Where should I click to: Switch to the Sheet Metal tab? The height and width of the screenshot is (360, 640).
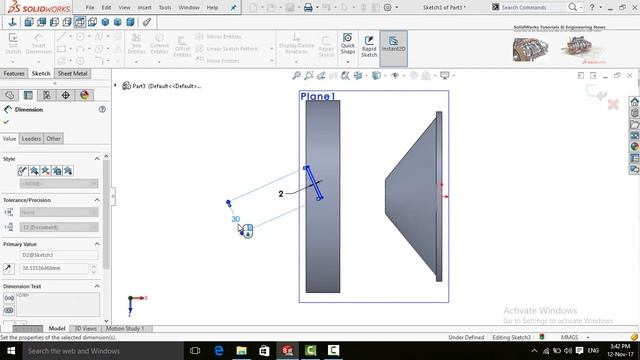73,73
